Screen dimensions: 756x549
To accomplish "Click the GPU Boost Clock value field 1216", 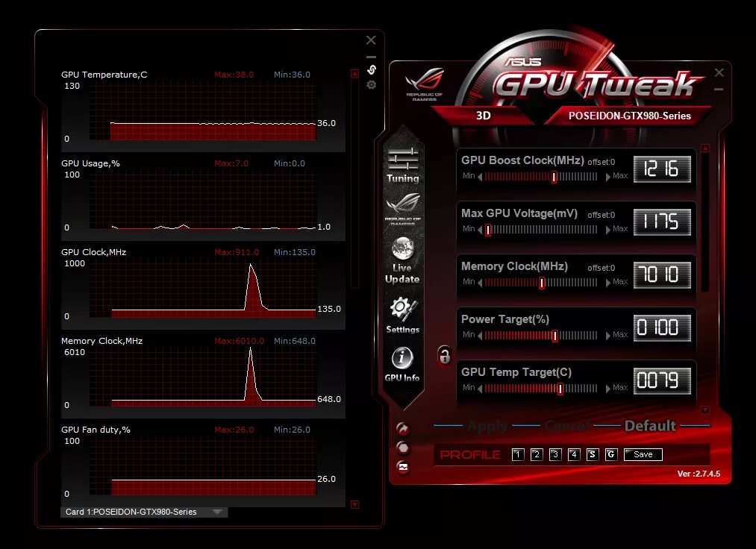I will (662, 169).
